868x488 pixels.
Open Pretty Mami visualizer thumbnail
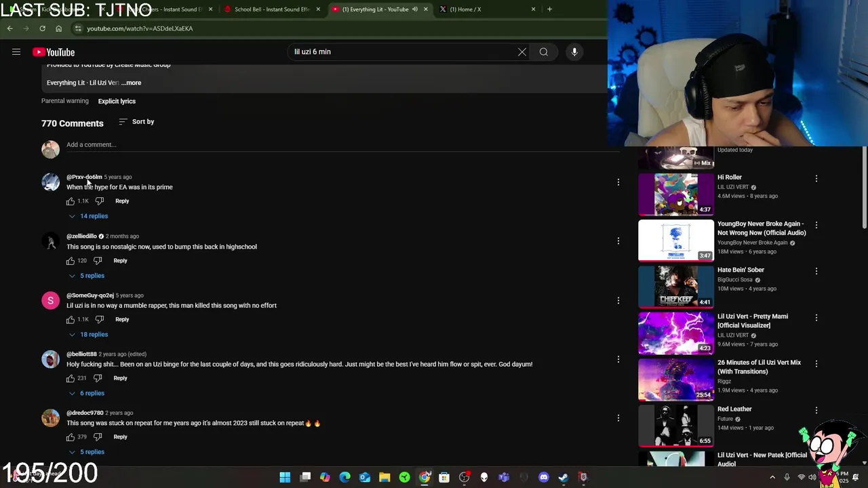(676, 333)
